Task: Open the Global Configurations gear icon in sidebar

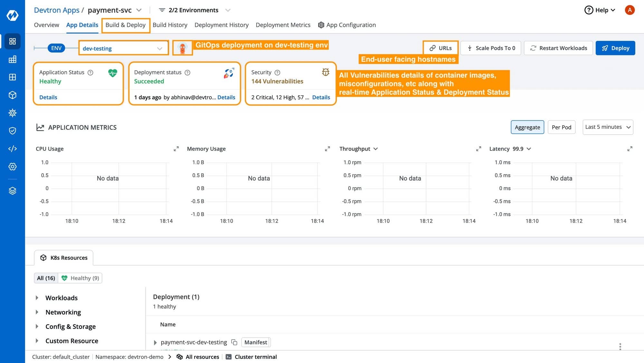Action: [x=12, y=167]
